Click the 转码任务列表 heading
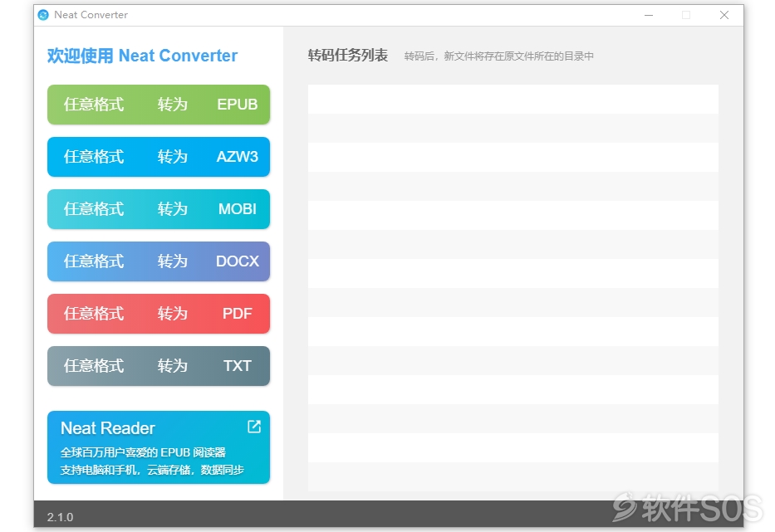The width and height of the screenshot is (775, 532). point(348,56)
